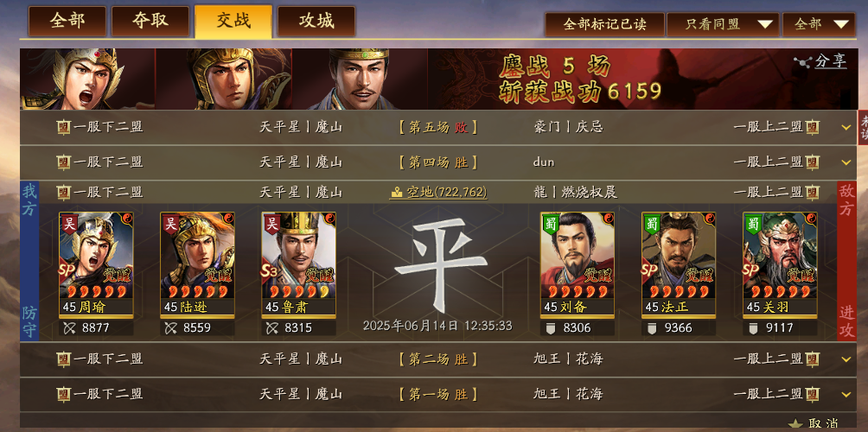Switch to the 夺取 tab
The height and width of the screenshot is (432, 868).
point(150,21)
